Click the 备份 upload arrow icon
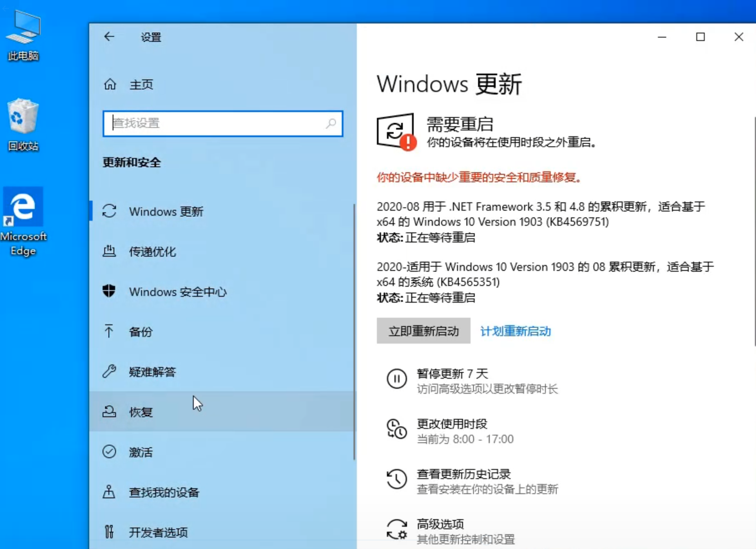The width and height of the screenshot is (756, 549). [109, 332]
